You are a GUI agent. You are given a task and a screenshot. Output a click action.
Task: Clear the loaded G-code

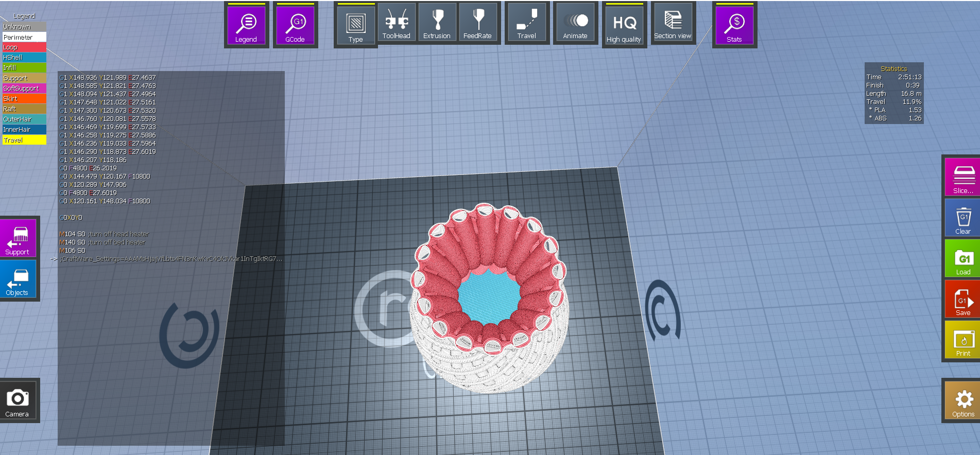point(963,218)
